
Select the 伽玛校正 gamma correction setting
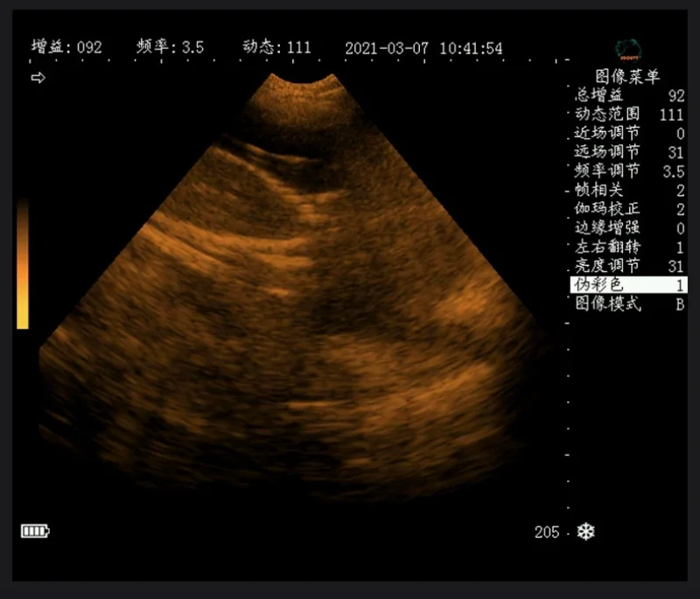coord(612,210)
